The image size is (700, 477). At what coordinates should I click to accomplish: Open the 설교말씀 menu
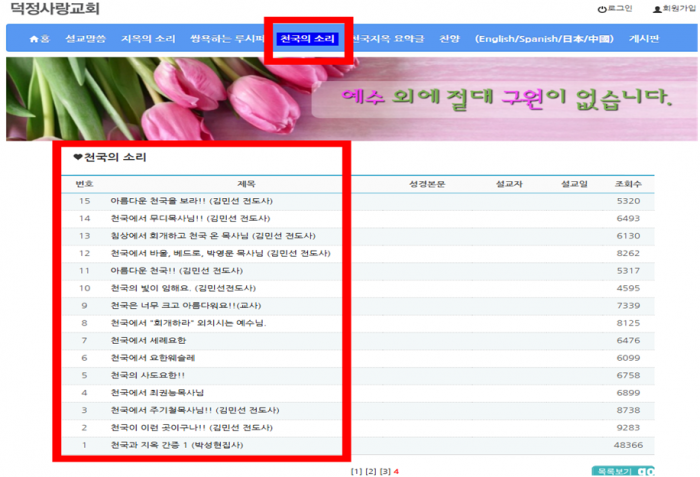pyautogui.click(x=84, y=39)
